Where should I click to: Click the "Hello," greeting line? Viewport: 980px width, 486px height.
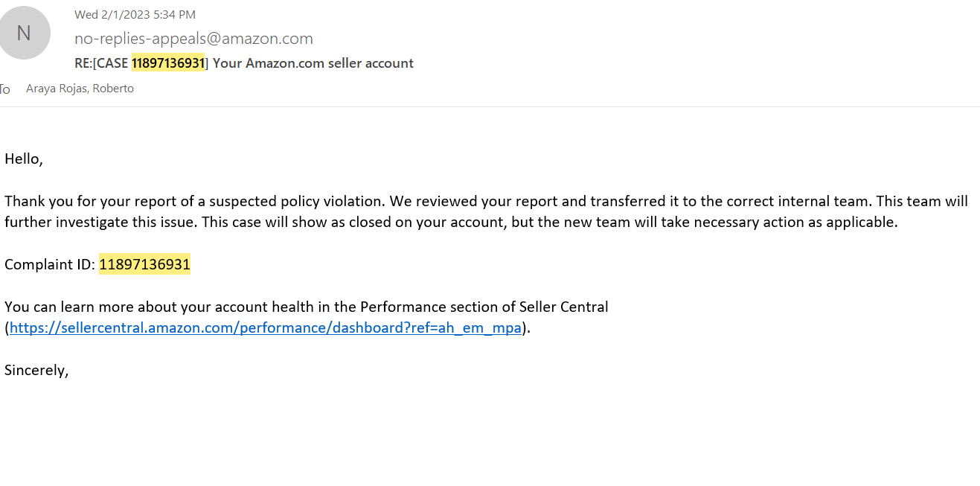(x=24, y=159)
